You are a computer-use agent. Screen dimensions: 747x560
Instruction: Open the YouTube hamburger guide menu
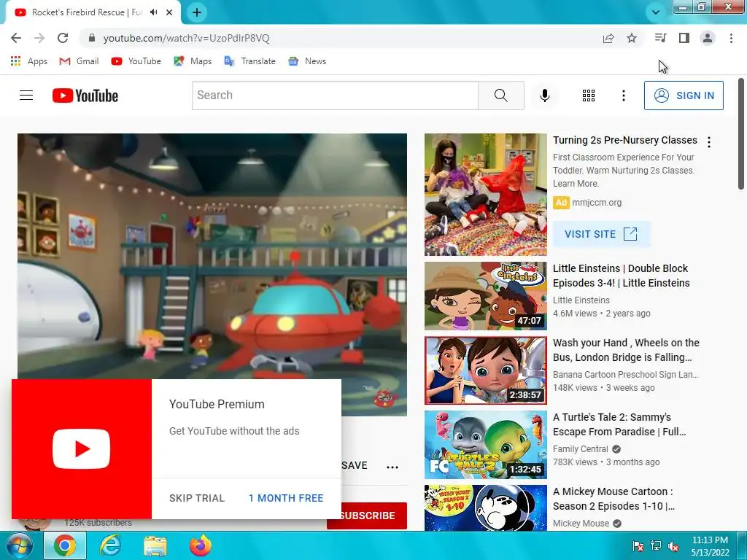(x=26, y=96)
